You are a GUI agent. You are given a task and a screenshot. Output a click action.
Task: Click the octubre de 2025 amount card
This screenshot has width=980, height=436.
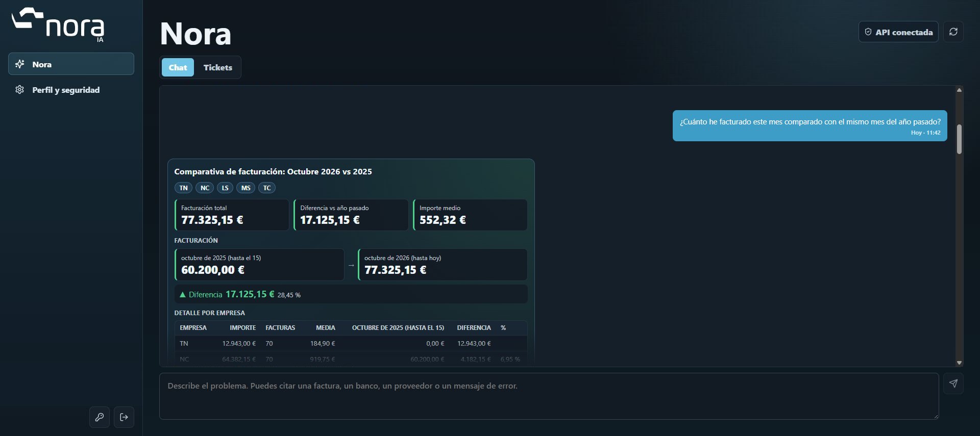tap(259, 265)
